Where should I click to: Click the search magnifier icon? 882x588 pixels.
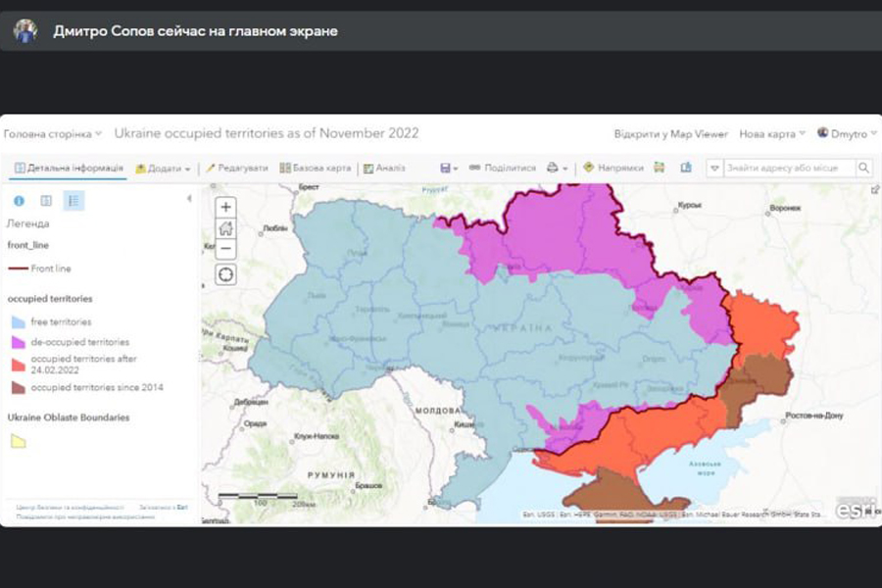863,169
